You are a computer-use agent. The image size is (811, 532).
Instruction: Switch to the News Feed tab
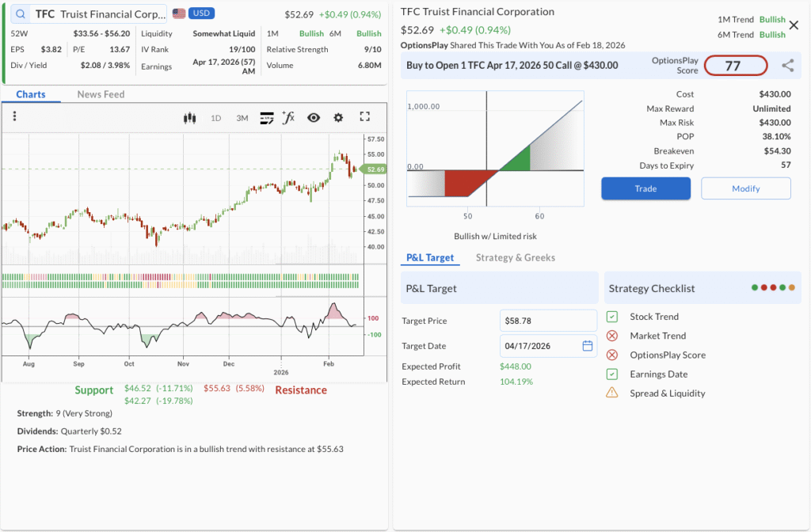click(101, 94)
